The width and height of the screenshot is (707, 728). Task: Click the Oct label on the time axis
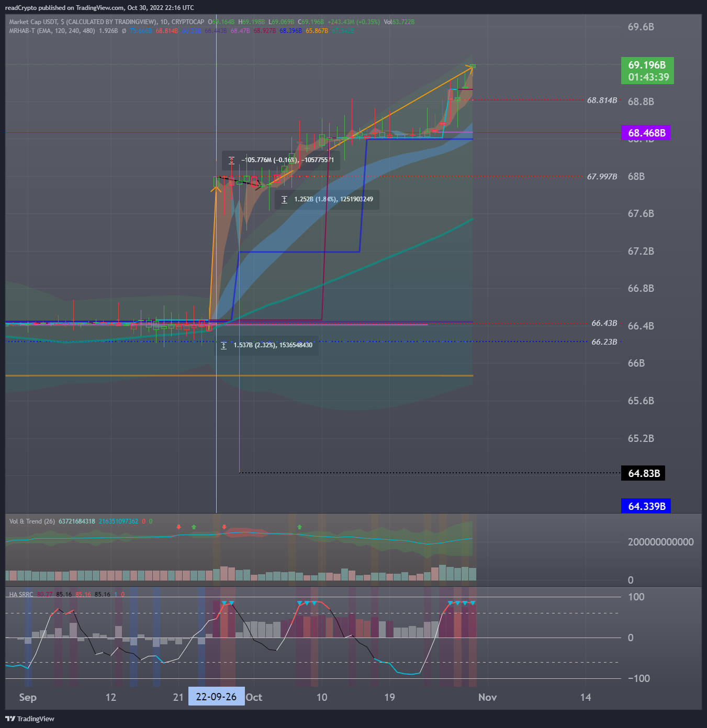click(254, 697)
